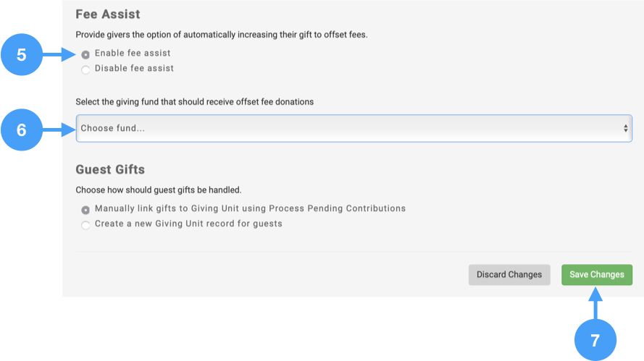The width and height of the screenshot is (644, 361).
Task: Click the Fee Assist section heading
Action: point(108,14)
